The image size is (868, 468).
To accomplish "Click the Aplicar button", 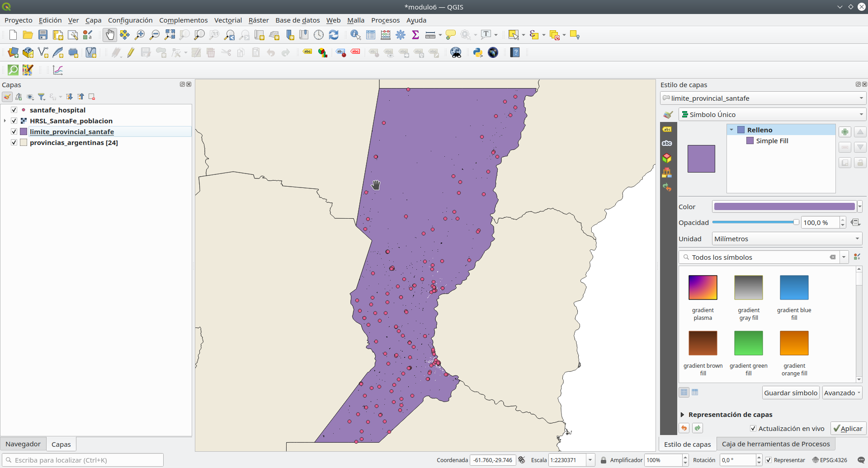I will [x=848, y=428].
